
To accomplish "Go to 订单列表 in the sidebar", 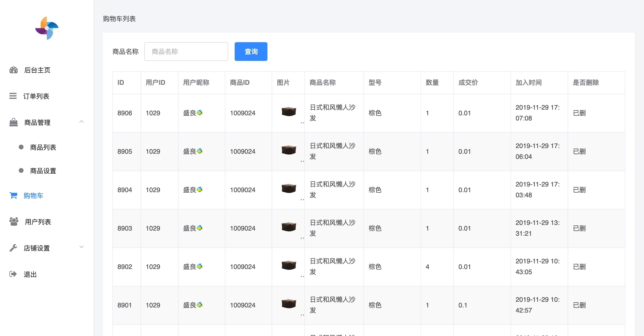I will tap(36, 96).
